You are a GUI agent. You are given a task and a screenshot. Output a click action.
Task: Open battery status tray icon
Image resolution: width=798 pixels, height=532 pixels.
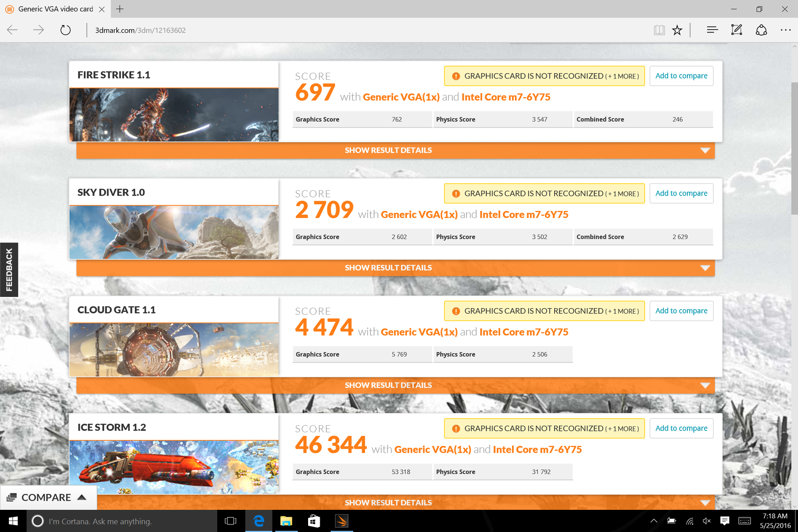pos(672,521)
